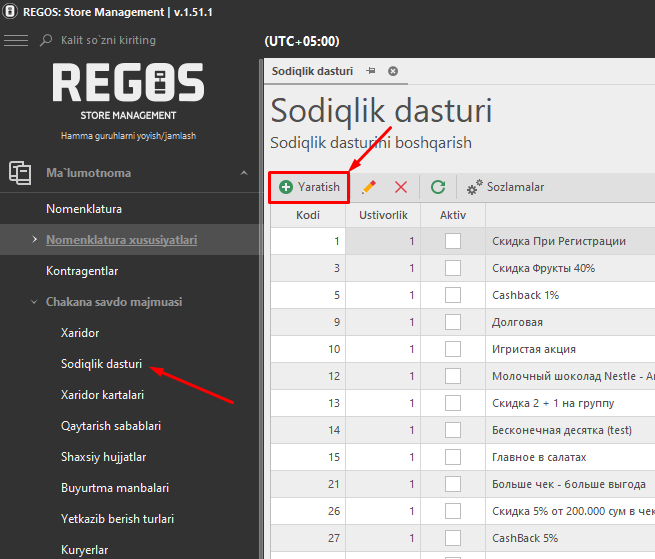The width and height of the screenshot is (655, 559).
Task: Open the hamburger menu icon
Action: (16, 41)
